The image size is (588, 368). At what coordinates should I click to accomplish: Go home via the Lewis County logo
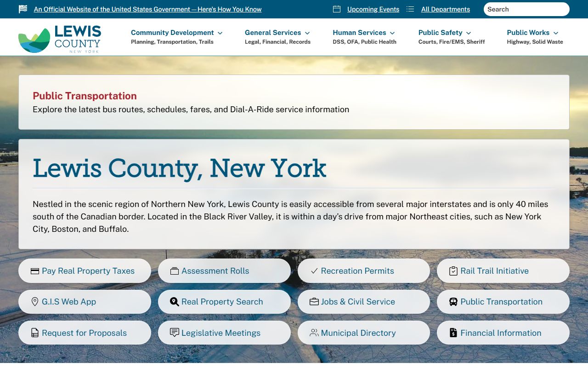coord(60,39)
